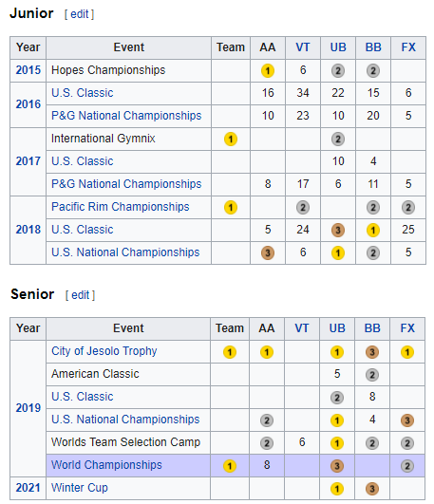Image resolution: width=434 pixels, height=504 pixels.
Task: Click the VT column header in Junior table
Action: pos(303,47)
